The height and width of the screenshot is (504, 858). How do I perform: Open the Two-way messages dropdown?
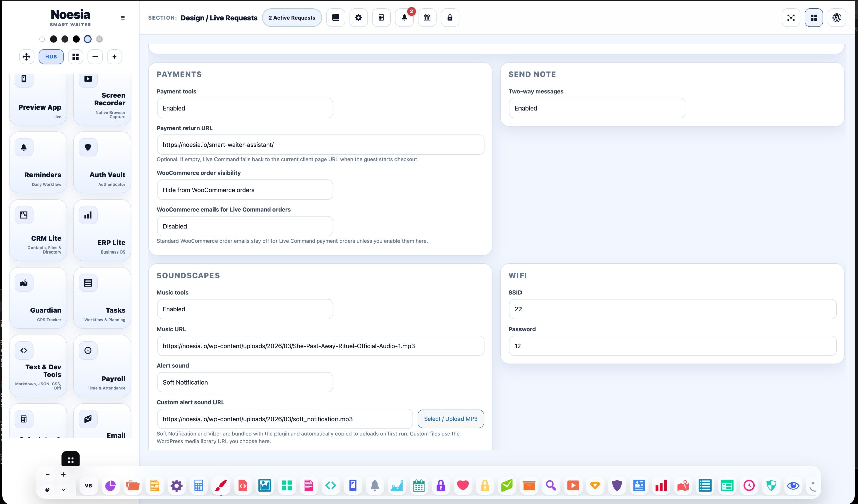[597, 108]
